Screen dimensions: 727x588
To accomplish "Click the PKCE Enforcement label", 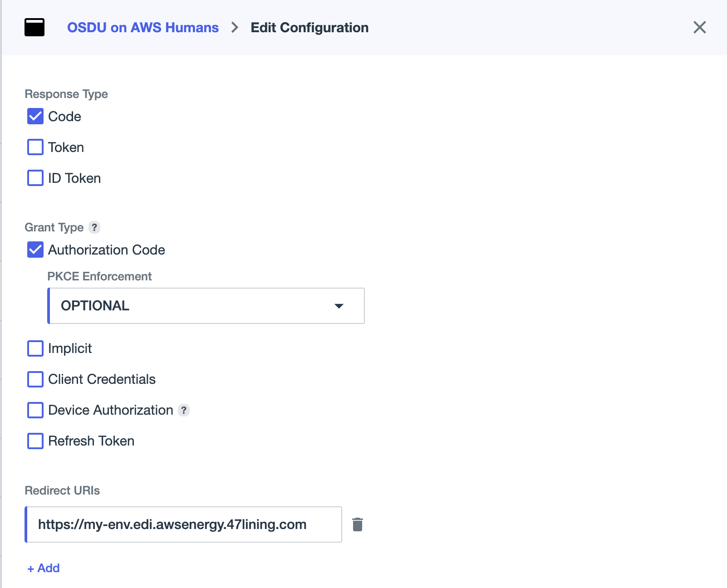I will (99, 276).
